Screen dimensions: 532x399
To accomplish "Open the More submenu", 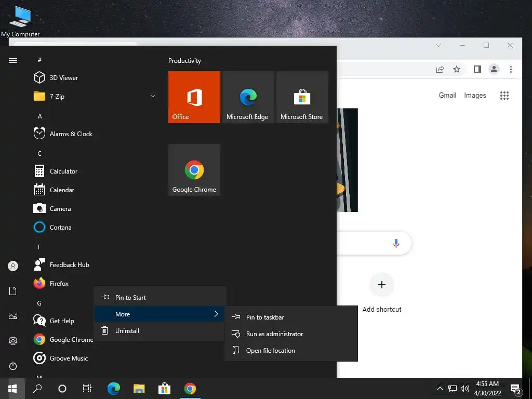I will [x=159, y=314].
